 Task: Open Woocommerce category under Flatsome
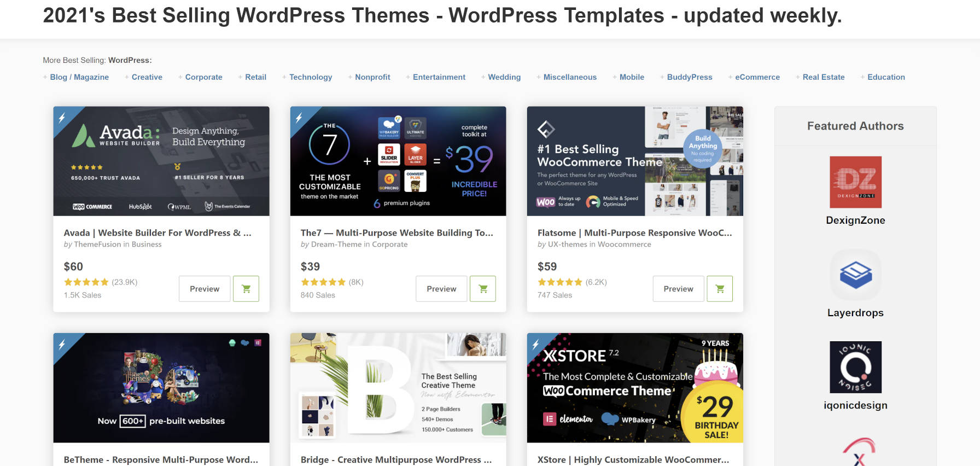coord(625,244)
